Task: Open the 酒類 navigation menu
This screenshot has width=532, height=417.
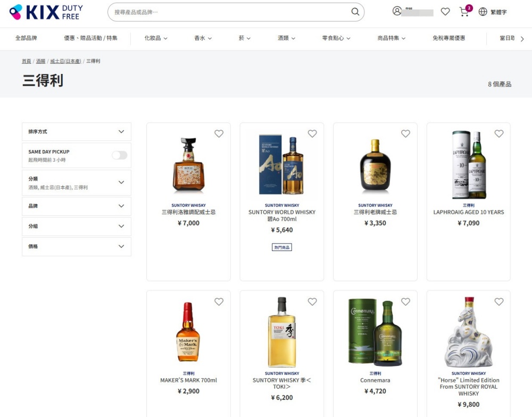Action: (286, 38)
